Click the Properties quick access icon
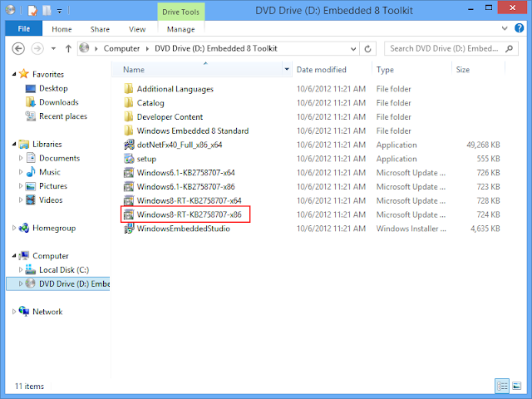Image resolution: width=532 pixels, height=399 pixels. [x=32, y=11]
